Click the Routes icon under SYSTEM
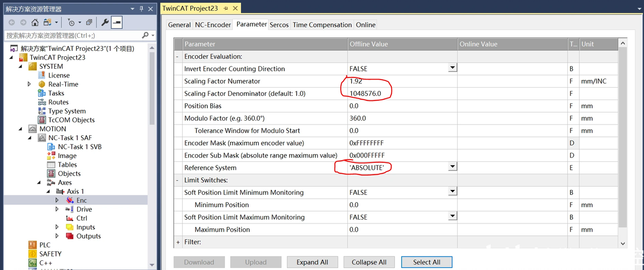 click(42, 102)
